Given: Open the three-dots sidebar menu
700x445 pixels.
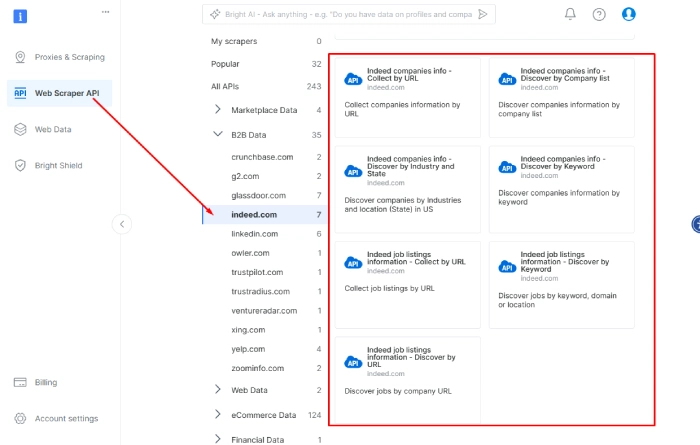Looking at the screenshot, I should 105,12.
